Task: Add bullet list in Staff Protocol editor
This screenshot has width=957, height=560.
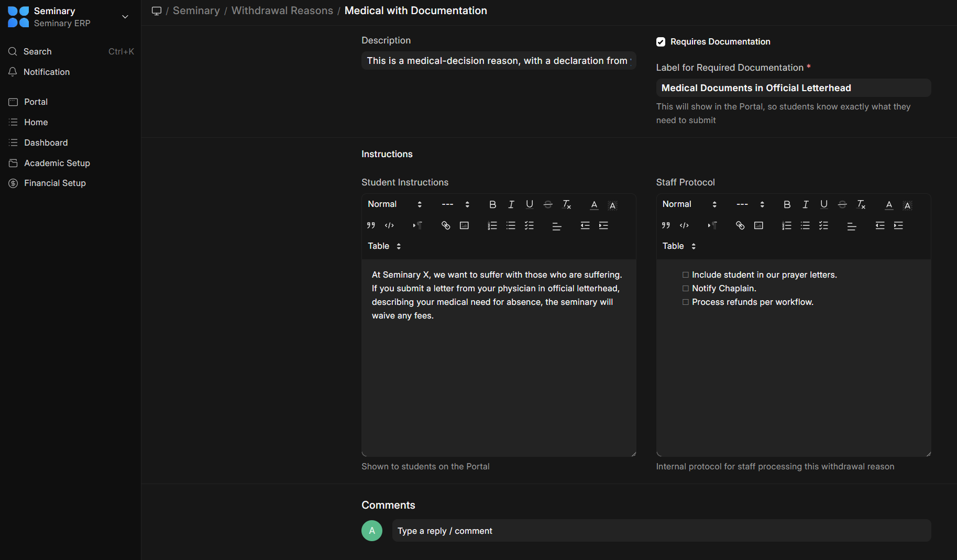Action: tap(805, 225)
